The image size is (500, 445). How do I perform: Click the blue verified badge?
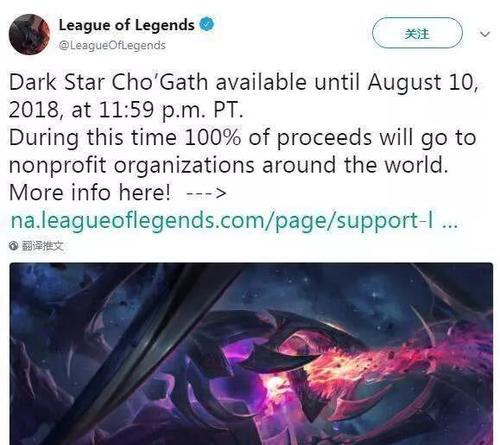point(207,25)
